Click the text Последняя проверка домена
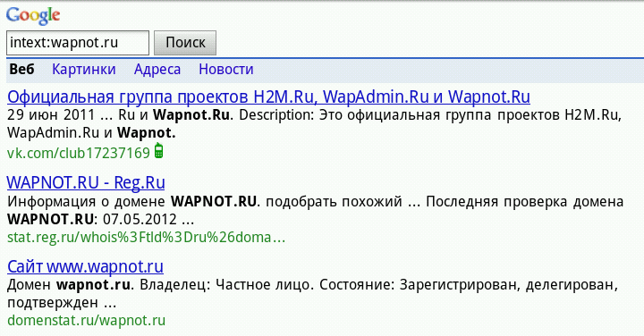 point(524,202)
